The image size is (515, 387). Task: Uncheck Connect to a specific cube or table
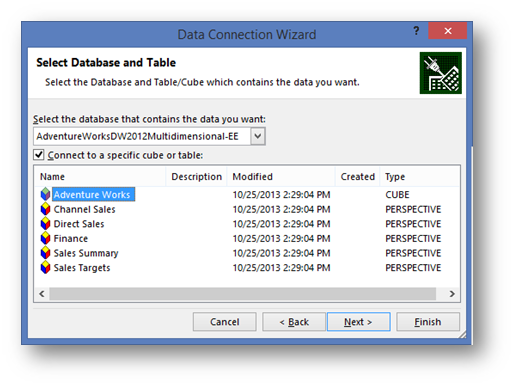coord(39,155)
